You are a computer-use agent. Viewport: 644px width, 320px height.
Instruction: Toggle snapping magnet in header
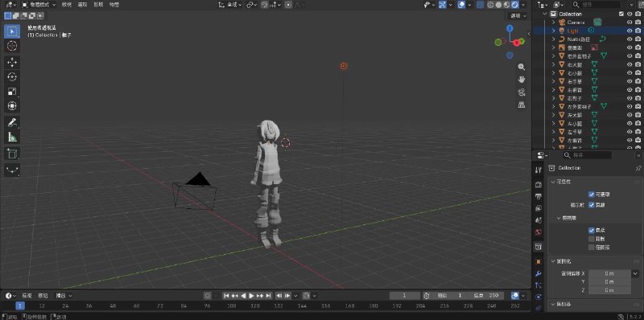point(264,5)
